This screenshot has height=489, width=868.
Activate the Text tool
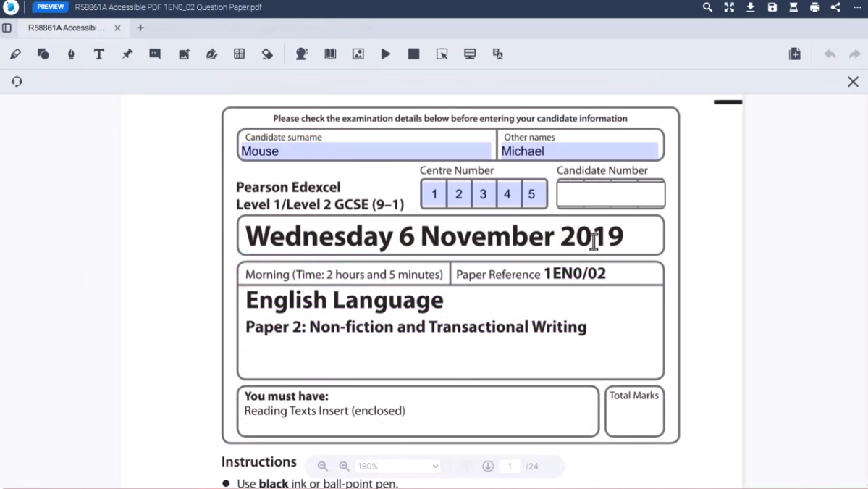[99, 54]
